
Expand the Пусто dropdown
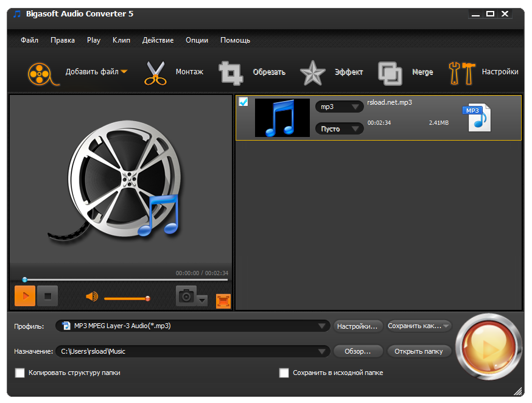point(339,128)
